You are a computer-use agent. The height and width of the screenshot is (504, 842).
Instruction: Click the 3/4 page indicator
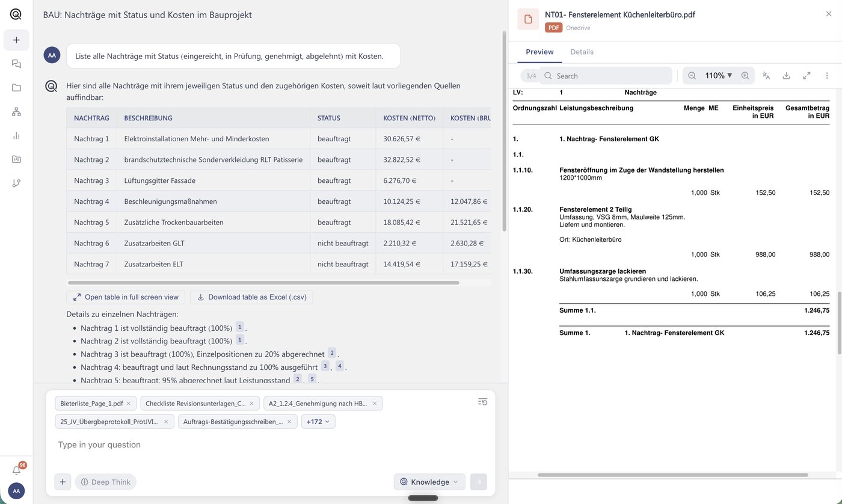(x=531, y=76)
